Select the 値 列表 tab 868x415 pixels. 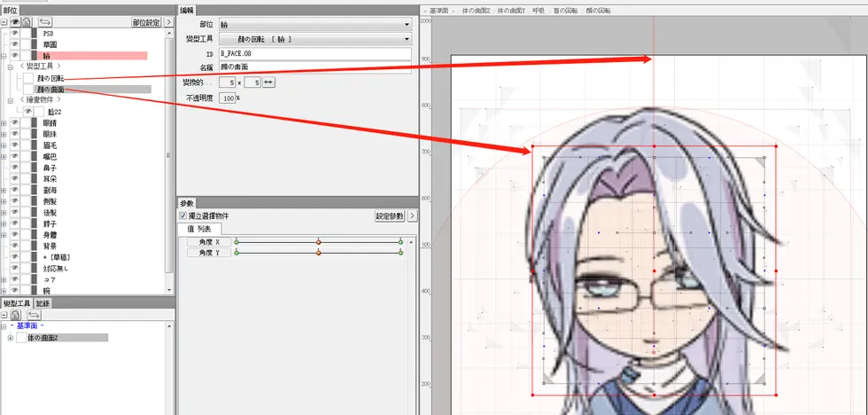coord(199,229)
